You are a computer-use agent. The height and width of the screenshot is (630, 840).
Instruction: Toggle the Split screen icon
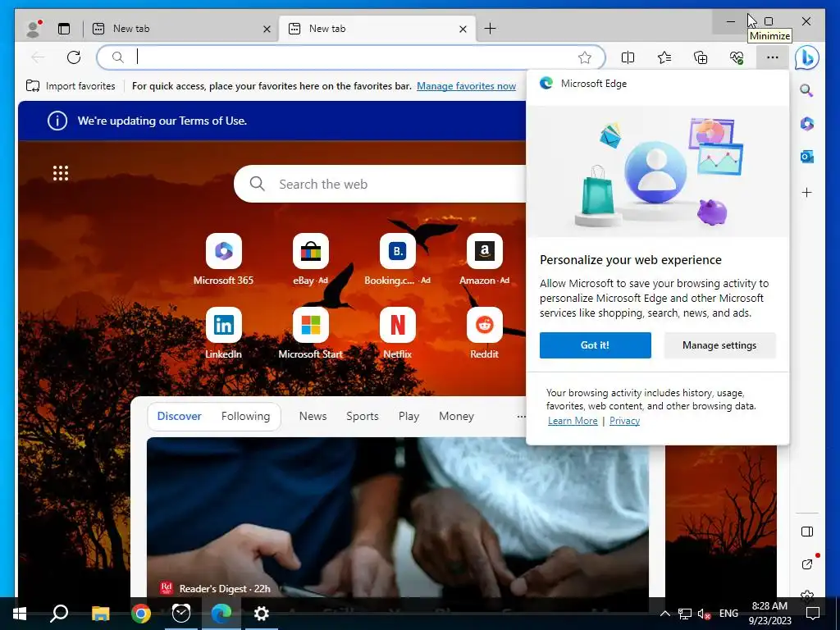(628, 57)
